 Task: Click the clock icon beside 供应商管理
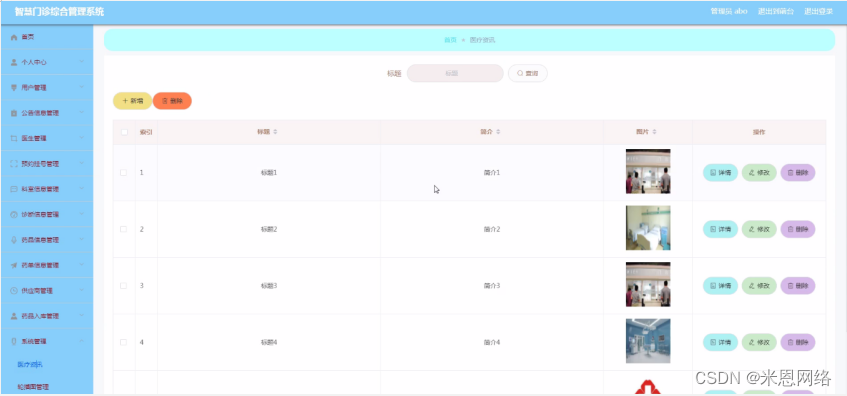[14, 291]
